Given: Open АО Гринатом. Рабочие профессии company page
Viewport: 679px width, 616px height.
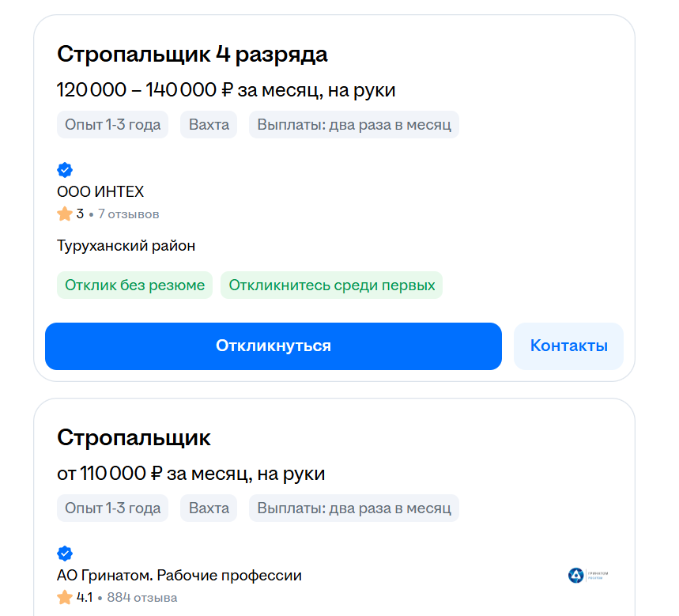Looking at the screenshot, I should click(179, 576).
